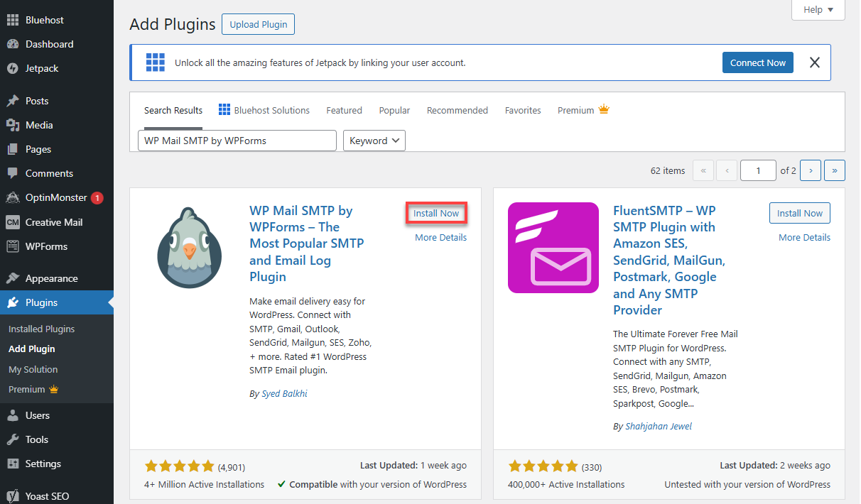Image resolution: width=861 pixels, height=504 pixels.
Task: Dismiss the Jetpack notice with the X
Action: pos(814,62)
